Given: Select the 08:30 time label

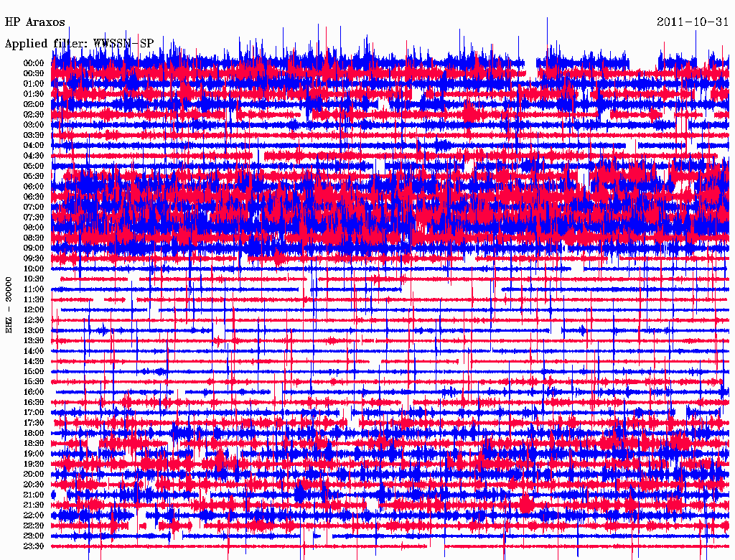Looking at the screenshot, I should coord(34,238).
